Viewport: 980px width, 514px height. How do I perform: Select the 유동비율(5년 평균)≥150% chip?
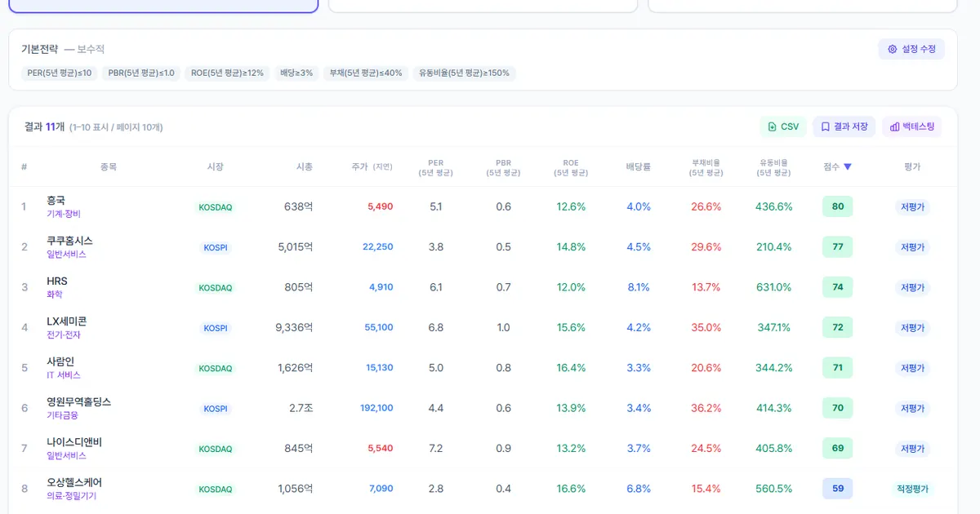pos(464,73)
